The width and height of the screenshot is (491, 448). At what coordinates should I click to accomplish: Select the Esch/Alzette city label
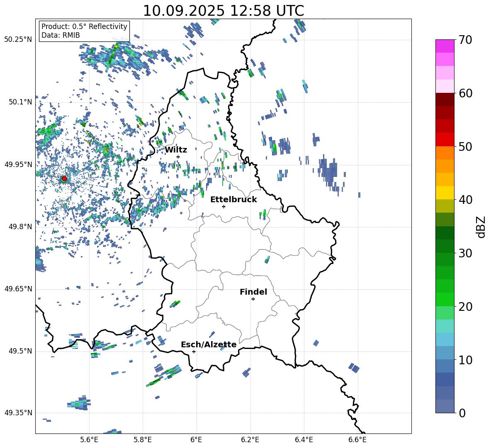coord(209,344)
